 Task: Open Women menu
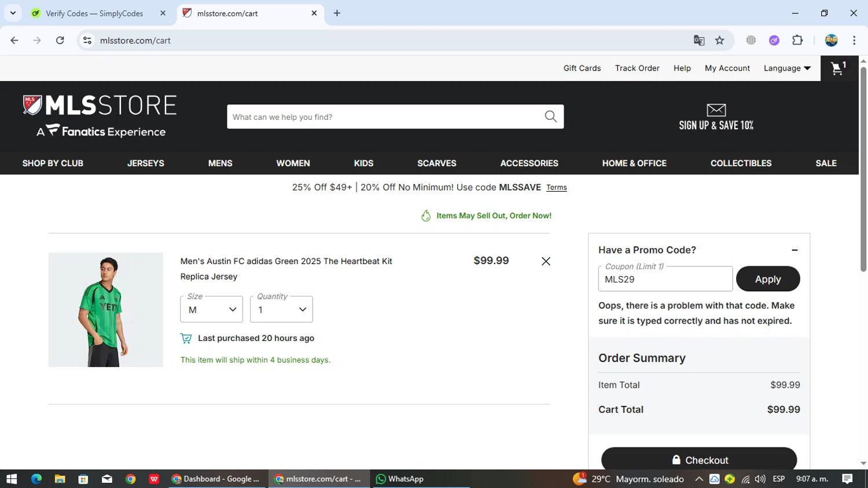pos(293,163)
